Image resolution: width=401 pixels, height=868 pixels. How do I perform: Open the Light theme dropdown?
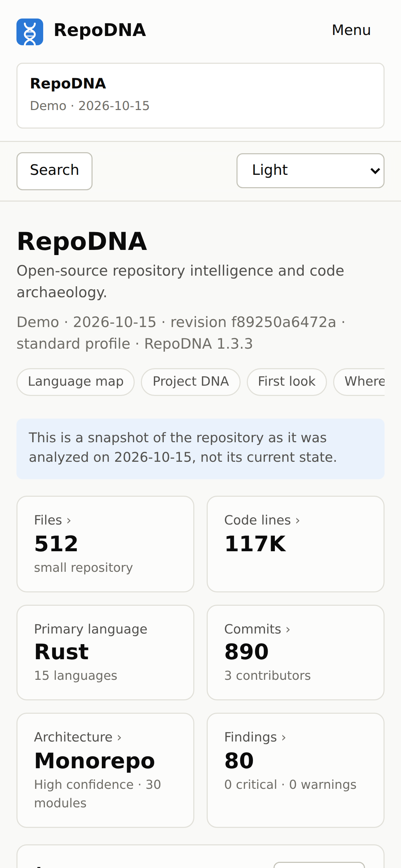point(311,171)
